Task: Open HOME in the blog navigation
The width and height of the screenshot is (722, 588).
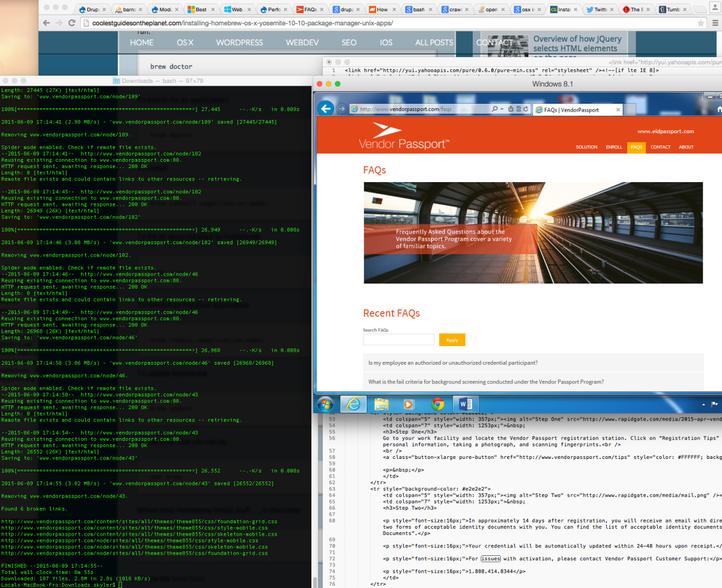Action: 142,42
